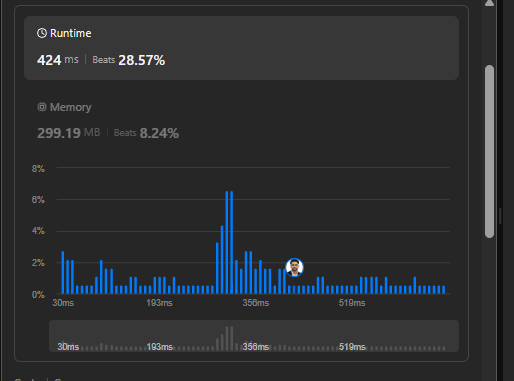Click the user avatar marker on the chart
514x381 pixels.
pos(294,267)
